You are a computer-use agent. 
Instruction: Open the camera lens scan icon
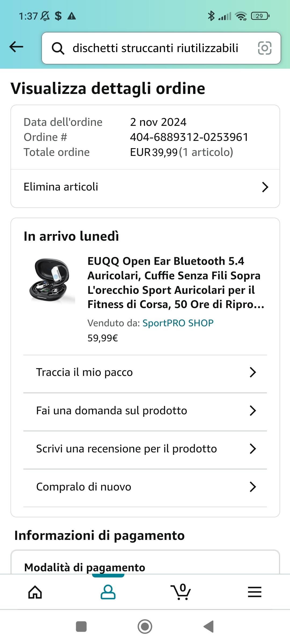264,48
